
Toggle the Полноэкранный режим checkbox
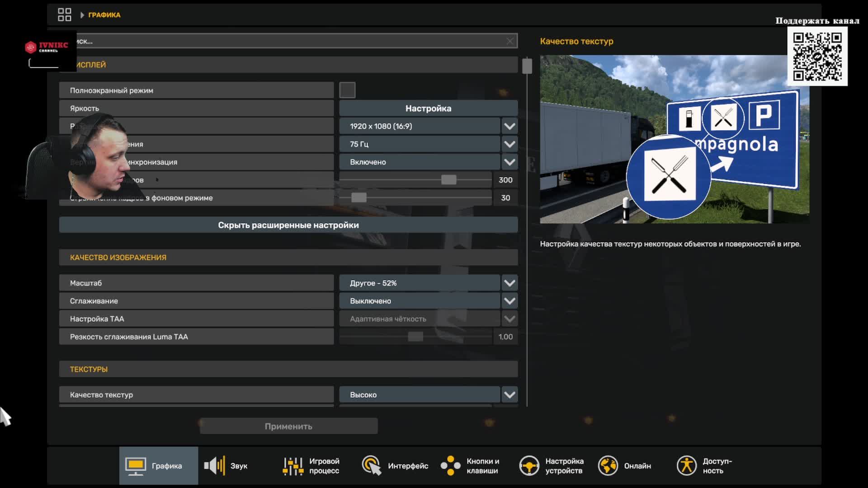347,89
